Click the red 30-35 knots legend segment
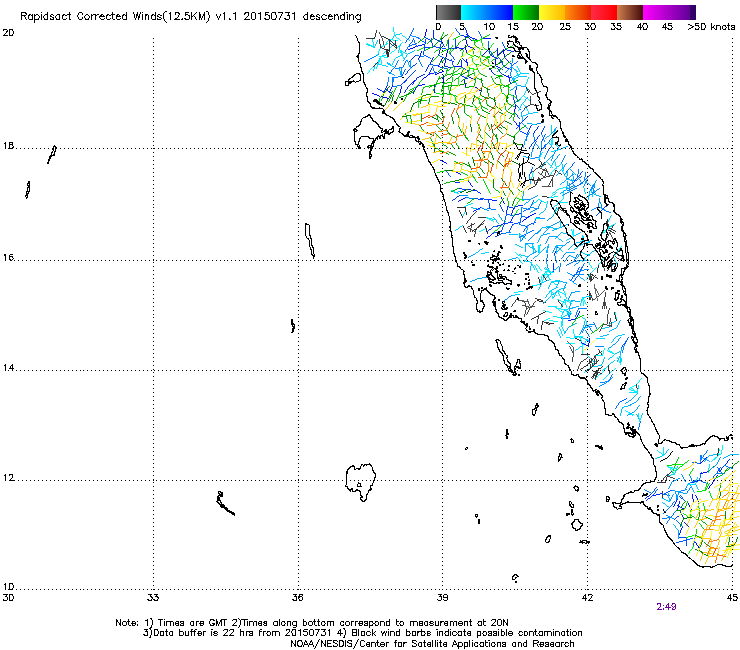The image size is (740, 650). click(x=604, y=12)
